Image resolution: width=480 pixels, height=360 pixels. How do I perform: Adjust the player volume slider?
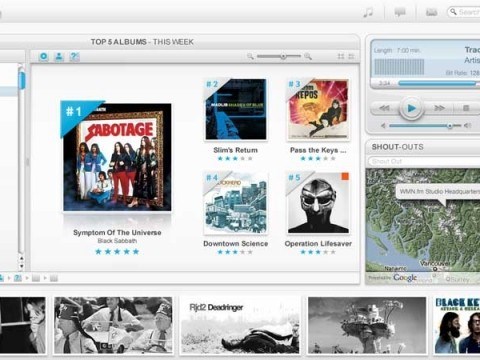425,126
